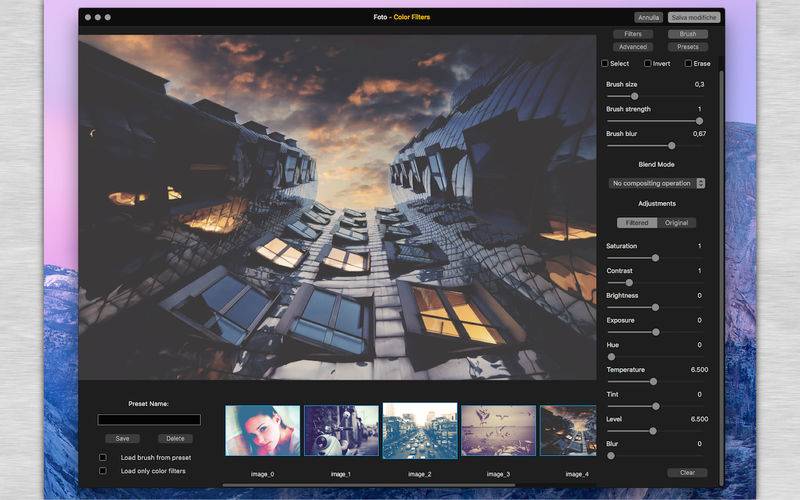The image size is (800, 500).
Task: Click the Preset Name text field
Action: 149,420
